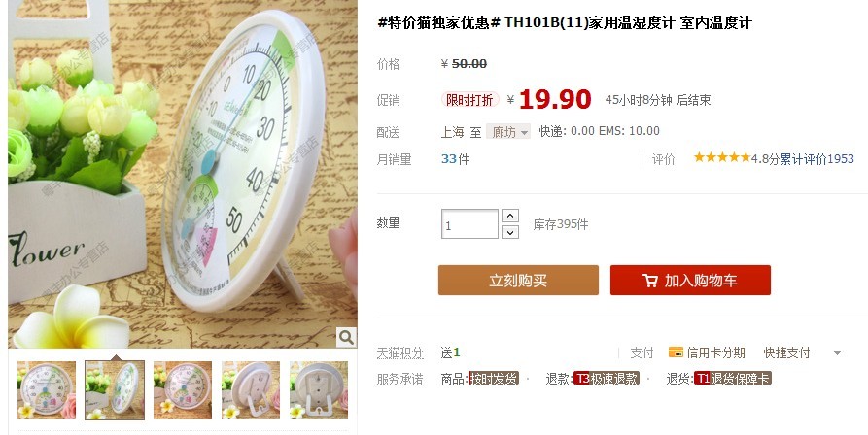Viewport: 868px width, 435px height.
Task: Click the 加入购物车 add to cart button
Action: [690, 281]
